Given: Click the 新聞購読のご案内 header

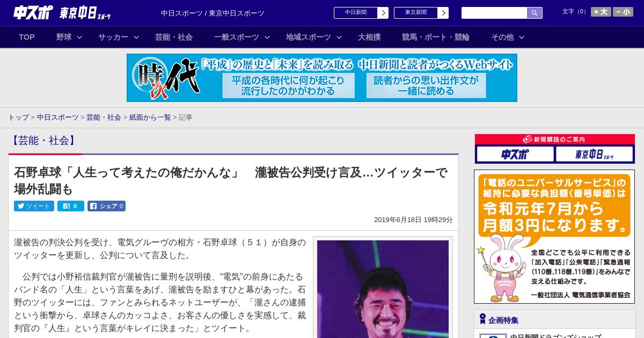Looking at the screenshot, I should pos(555,139).
